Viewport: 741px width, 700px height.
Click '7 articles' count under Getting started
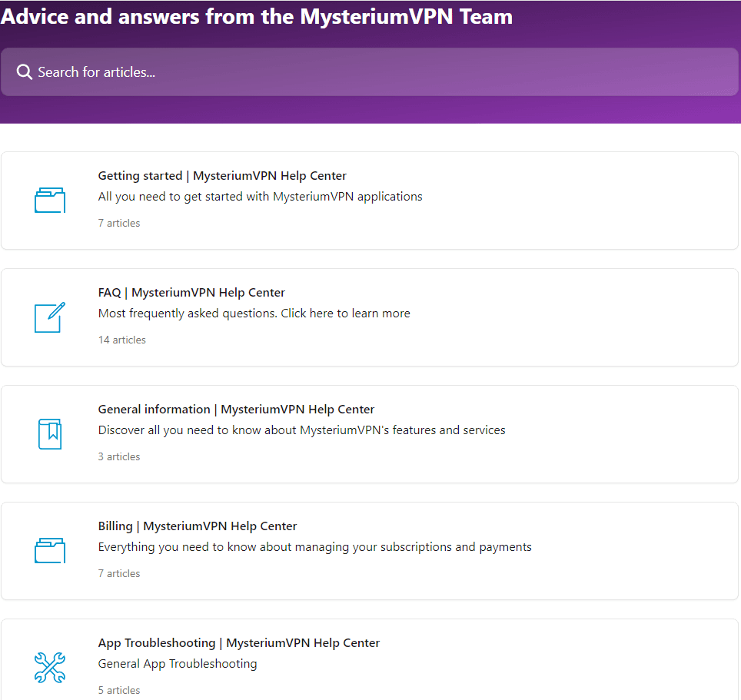119,223
